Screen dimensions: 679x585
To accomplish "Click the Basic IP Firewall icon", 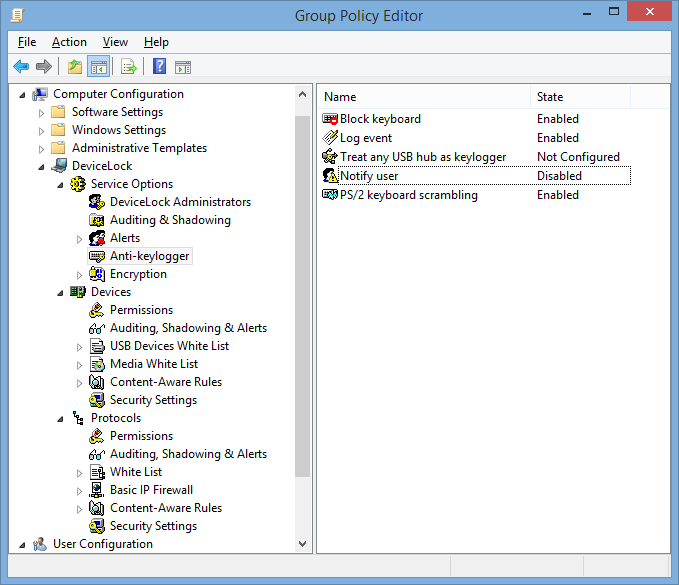I will pyautogui.click(x=97, y=490).
